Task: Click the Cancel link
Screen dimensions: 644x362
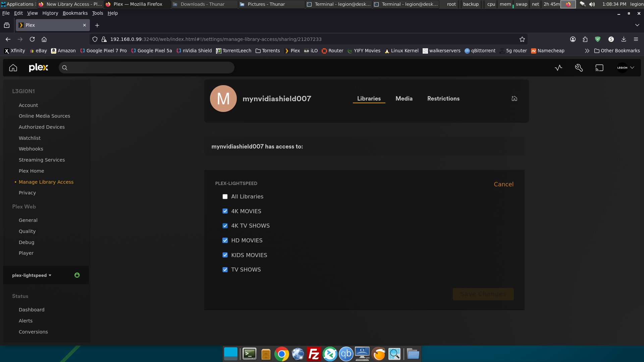Action: pyautogui.click(x=503, y=184)
